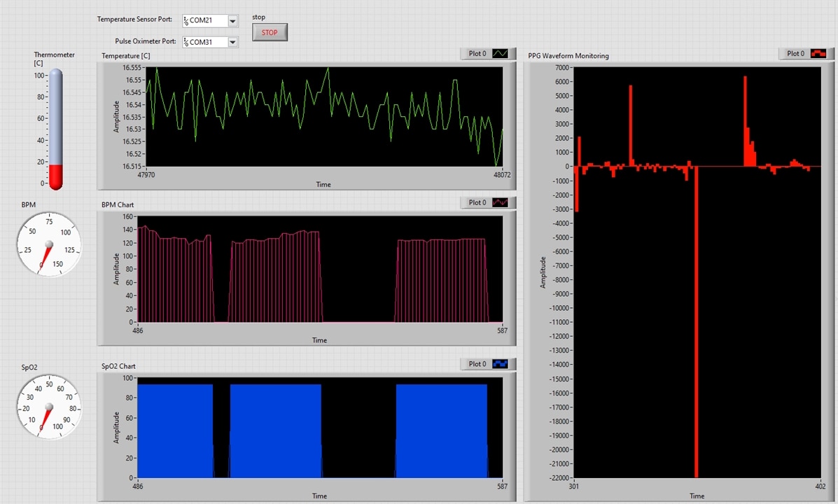Screen dimensions: 838x504
Task: Open the Temperature Sensor Port dropdown arrow
Action: (232, 20)
